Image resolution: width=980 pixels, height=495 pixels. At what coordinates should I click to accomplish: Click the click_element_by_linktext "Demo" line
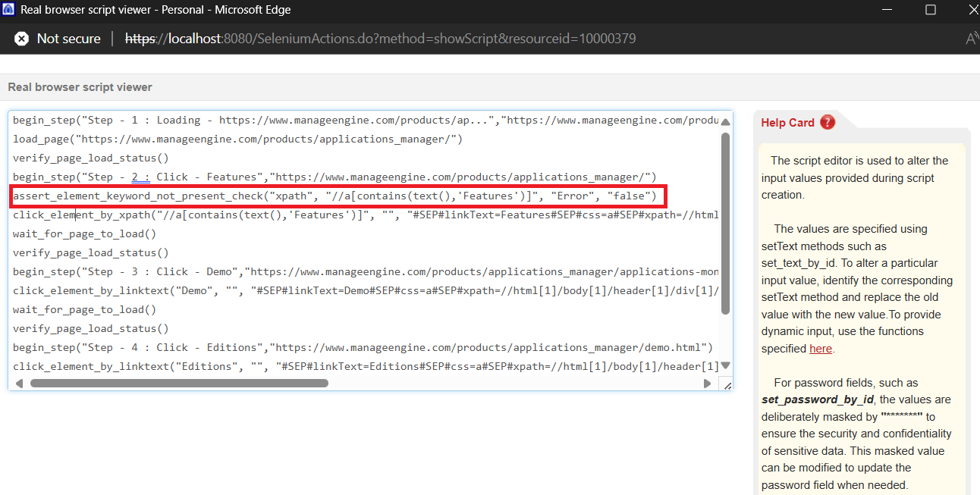[x=366, y=291]
